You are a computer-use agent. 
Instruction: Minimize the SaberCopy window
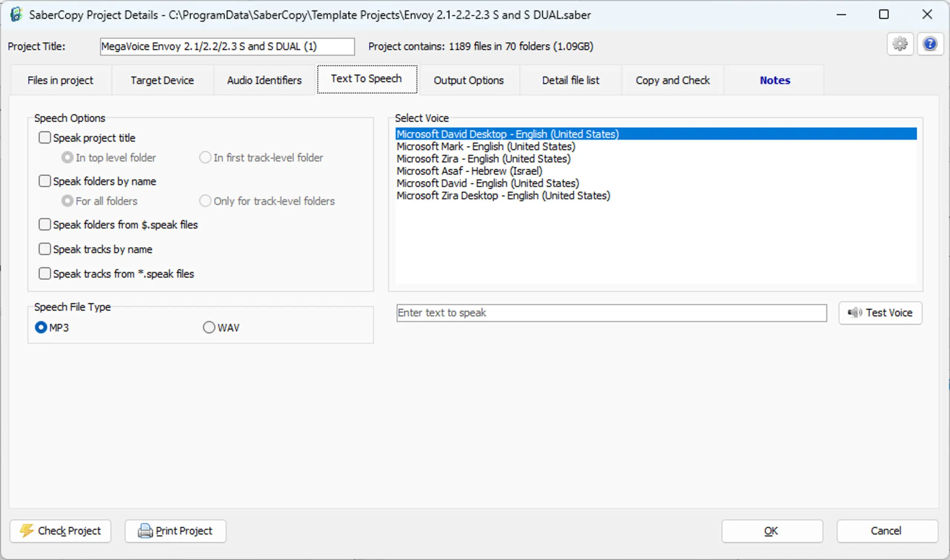tap(841, 15)
